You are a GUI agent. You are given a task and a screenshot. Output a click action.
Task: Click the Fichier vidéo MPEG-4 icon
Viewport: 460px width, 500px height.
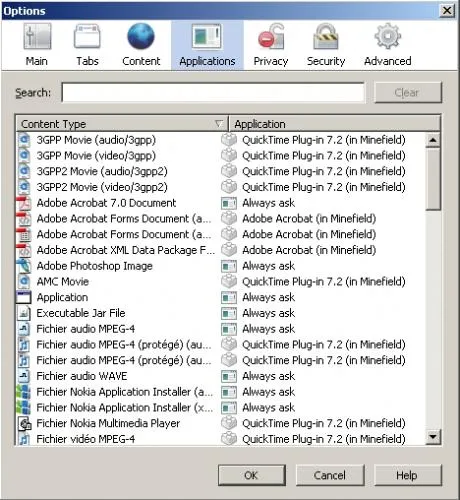[x=24, y=439]
